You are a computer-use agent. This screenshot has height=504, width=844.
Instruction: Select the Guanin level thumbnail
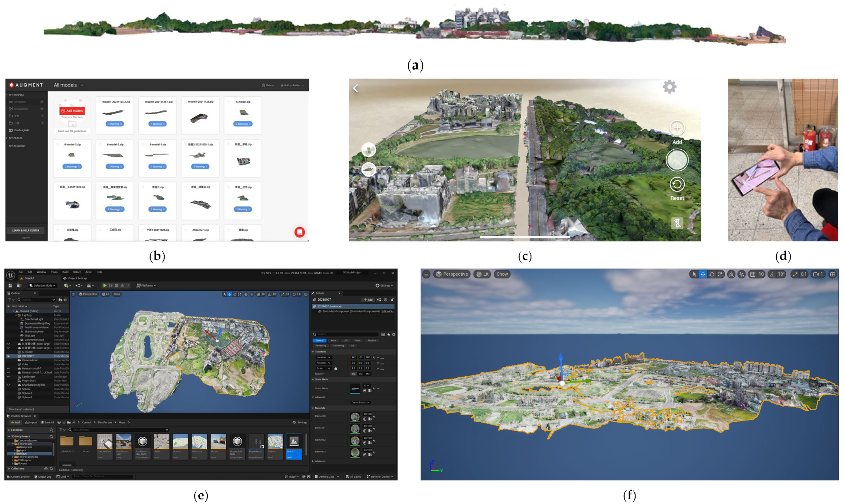[181, 441]
